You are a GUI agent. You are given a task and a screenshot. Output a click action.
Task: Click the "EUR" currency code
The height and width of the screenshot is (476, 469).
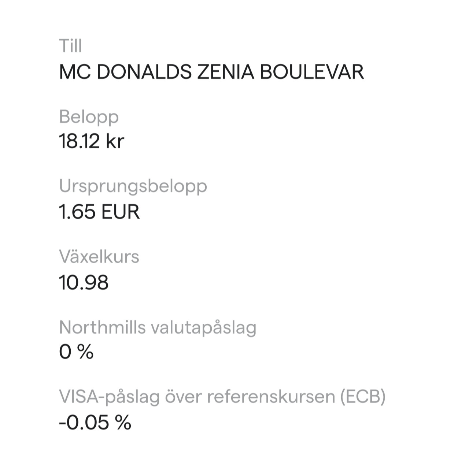[121, 212]
